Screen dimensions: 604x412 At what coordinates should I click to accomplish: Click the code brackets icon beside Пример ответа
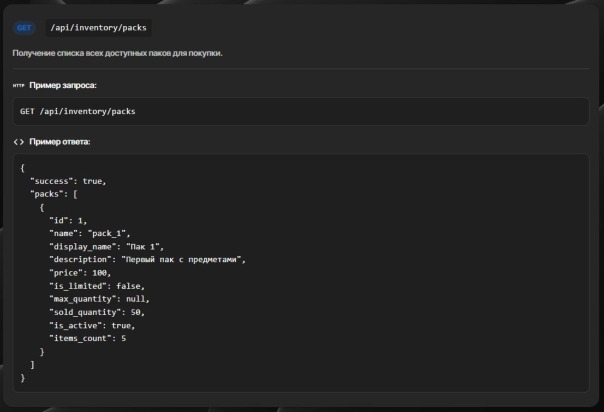(18, 142)
